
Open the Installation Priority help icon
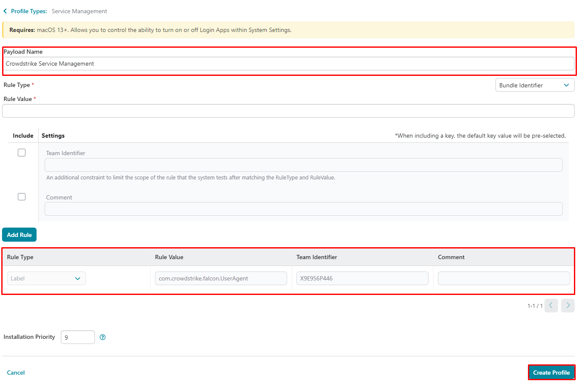(x=103, y=337)
